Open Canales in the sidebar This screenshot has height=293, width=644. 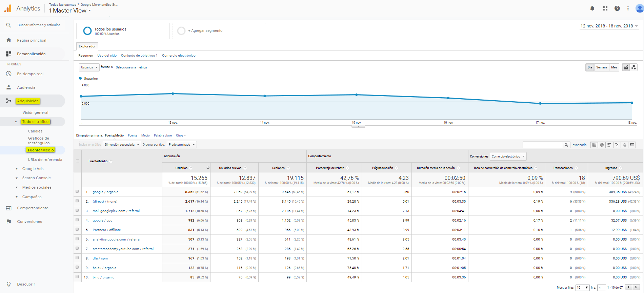[35, 131]
